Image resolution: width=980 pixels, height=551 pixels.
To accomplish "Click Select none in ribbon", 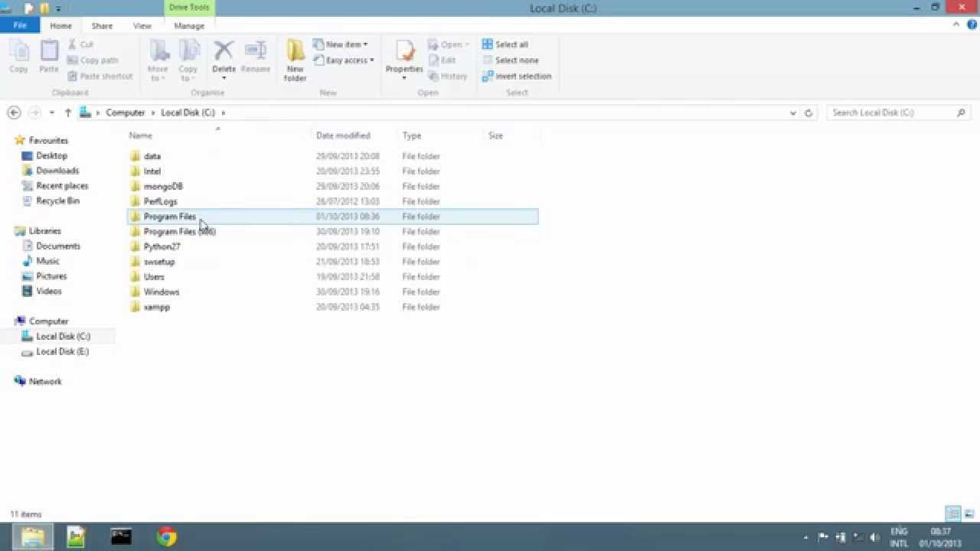I will coord(511,60).
